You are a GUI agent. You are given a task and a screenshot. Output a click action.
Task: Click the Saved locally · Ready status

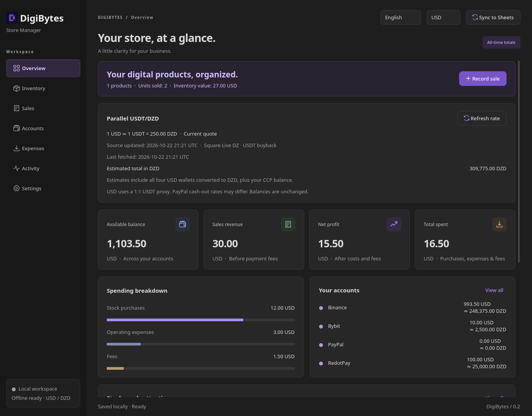point(122,406)
